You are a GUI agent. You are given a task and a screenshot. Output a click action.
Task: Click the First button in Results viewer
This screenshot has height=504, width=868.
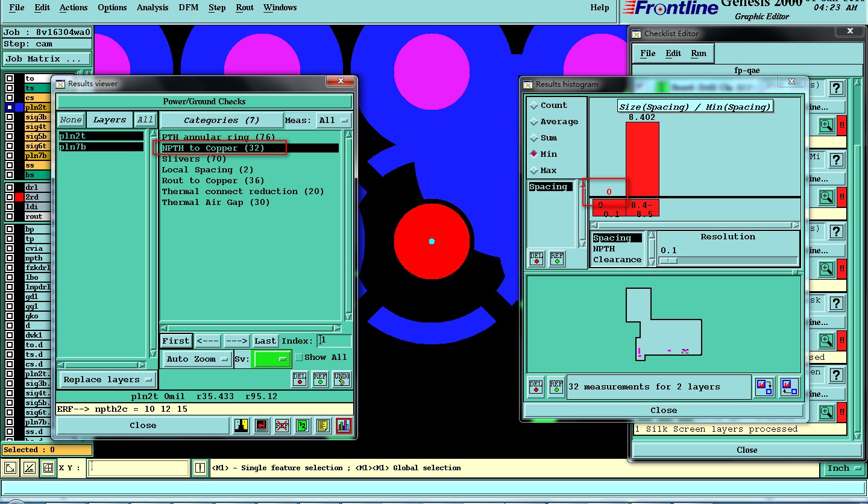click(176, 341)
